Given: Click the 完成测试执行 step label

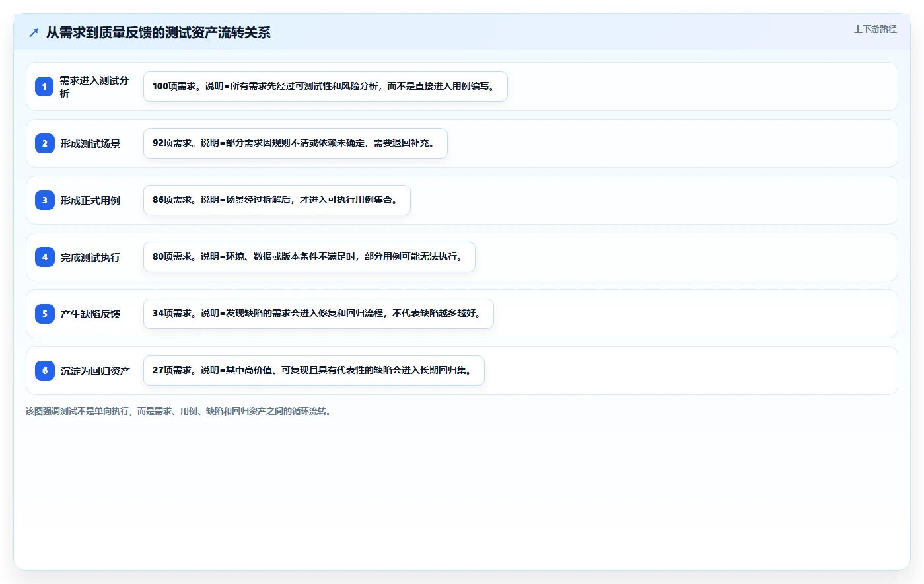Looking at the screenshot, I should (90, 257).
